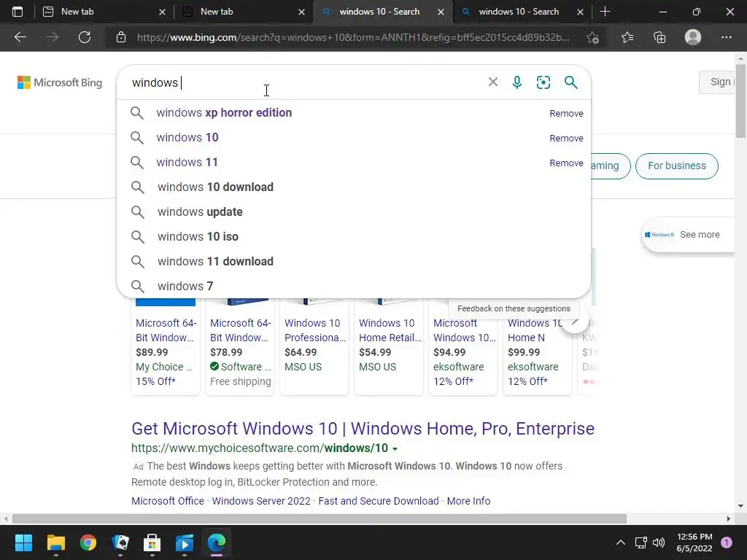Open the Favorites list icon

point(627,37)
